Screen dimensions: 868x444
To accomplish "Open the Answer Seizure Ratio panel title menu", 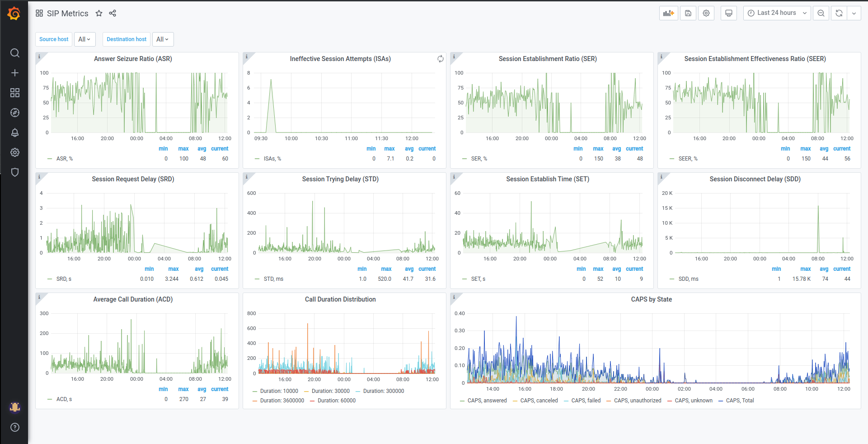I will coord(132,59).
